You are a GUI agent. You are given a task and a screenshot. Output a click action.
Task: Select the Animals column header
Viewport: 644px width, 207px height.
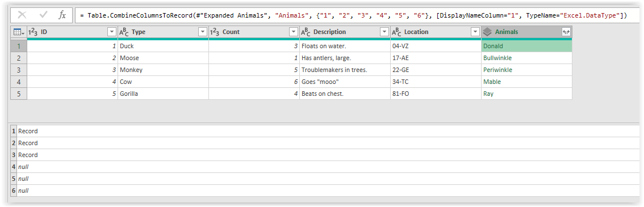click(526, 32)
